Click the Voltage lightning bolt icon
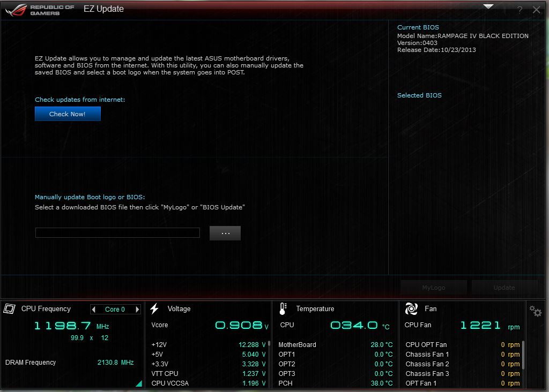Image resolution: width=549 pixels, height=392 pixels. [154, 309]
